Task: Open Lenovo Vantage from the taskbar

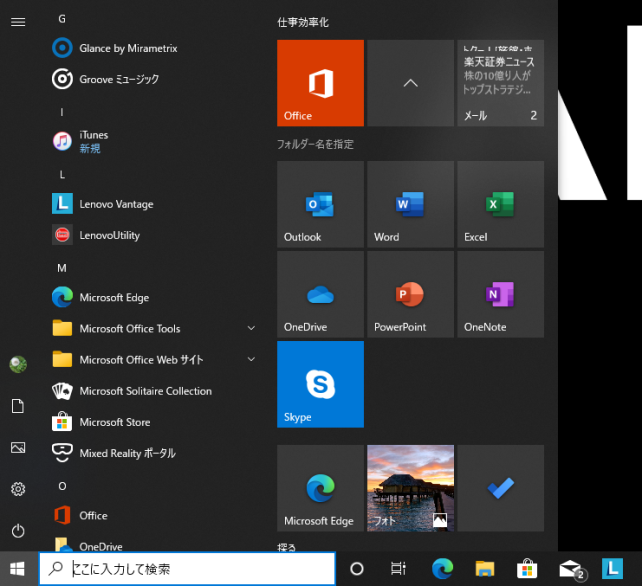Action: click(x=613, y=569)
